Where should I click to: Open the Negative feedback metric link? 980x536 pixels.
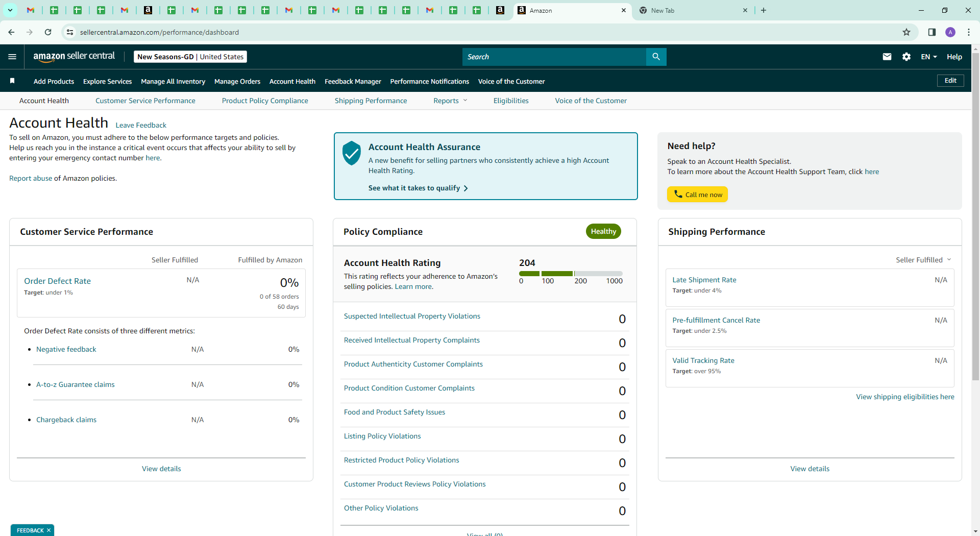66,349
